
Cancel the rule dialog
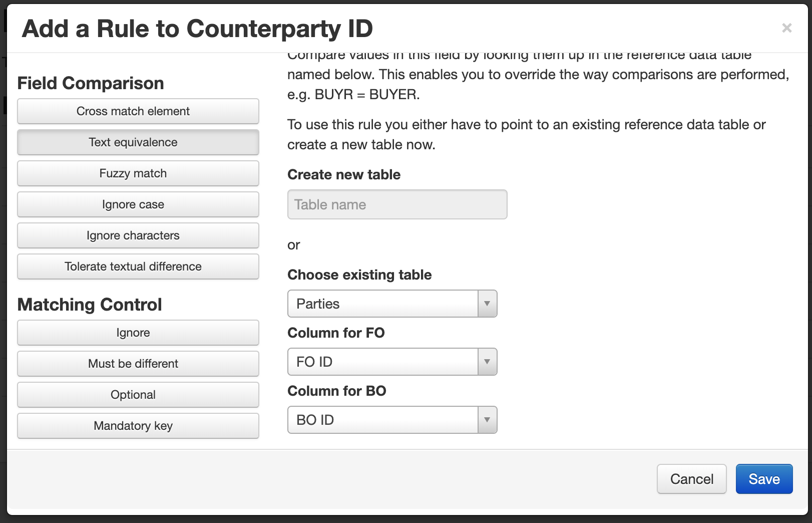pos(692,479)
